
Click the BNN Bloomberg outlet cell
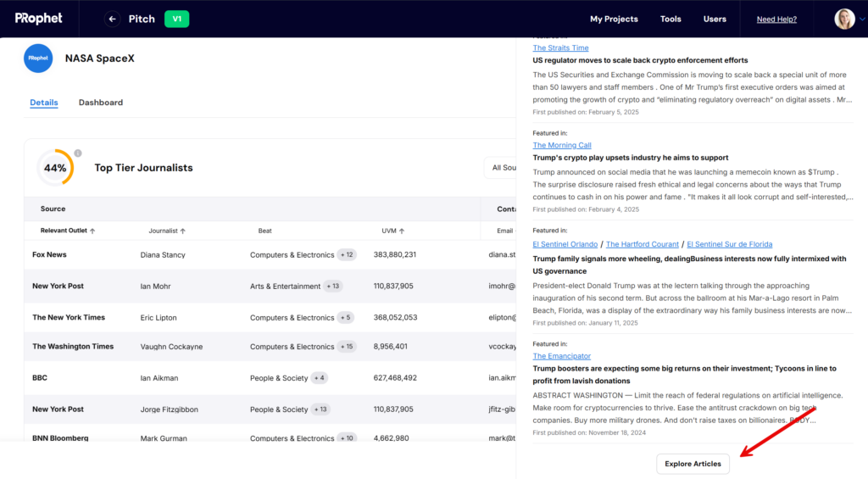click(60, 437)
